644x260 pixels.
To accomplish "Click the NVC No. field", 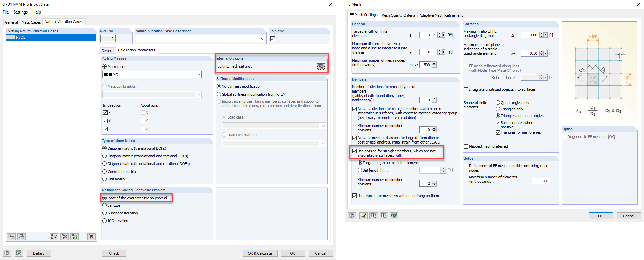I will 108,38.
